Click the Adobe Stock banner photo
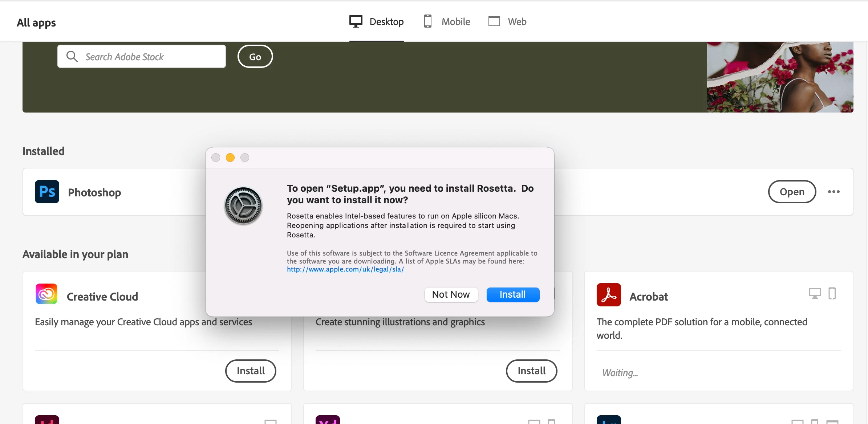The width and height of the screenshot is (868, 424). [779, 77]
